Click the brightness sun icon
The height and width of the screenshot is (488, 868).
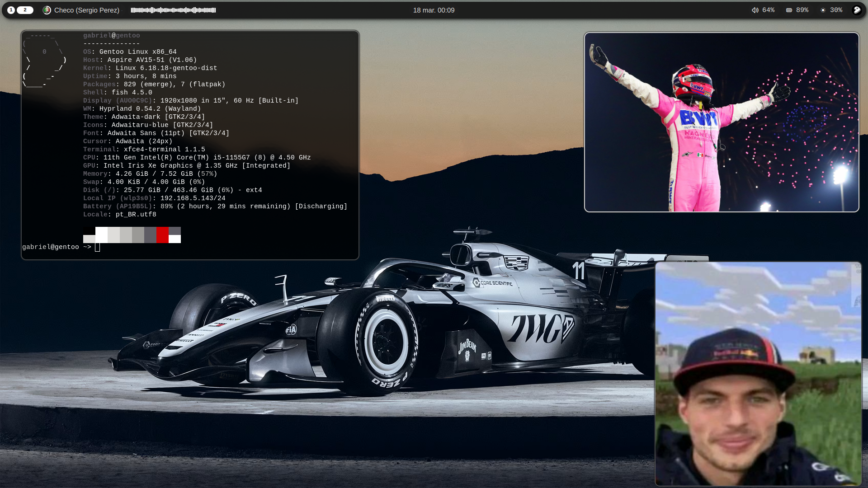(823, 10)
